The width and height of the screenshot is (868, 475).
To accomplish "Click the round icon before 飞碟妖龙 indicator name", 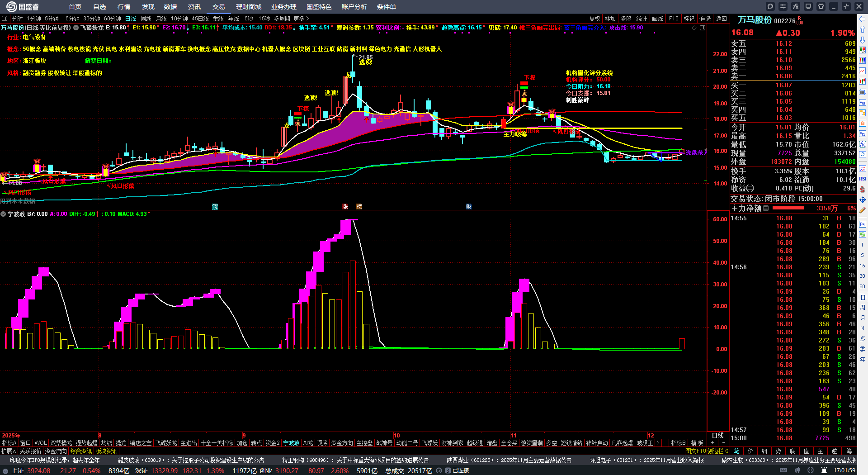I will tap(76, 28).
